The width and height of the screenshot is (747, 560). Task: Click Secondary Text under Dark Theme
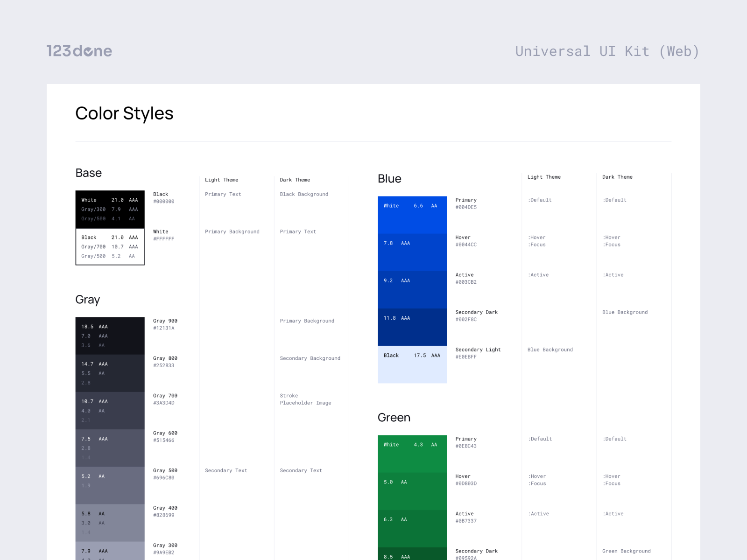pos(301,471)
